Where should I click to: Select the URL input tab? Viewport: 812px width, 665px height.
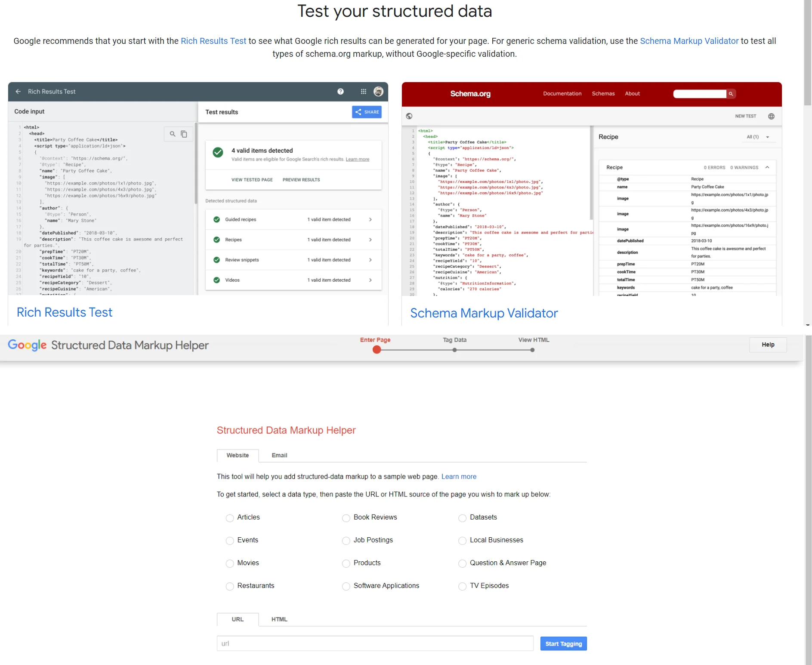(x=238, y=619)
